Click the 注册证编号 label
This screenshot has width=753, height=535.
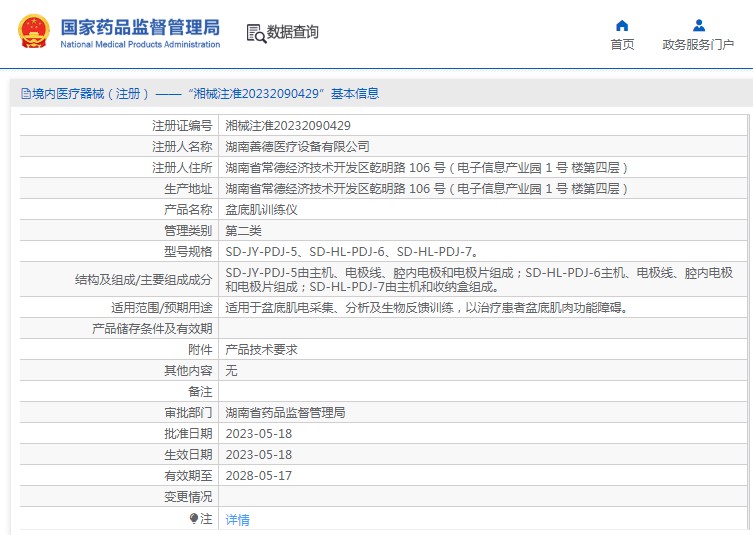[x=182, y=126]
